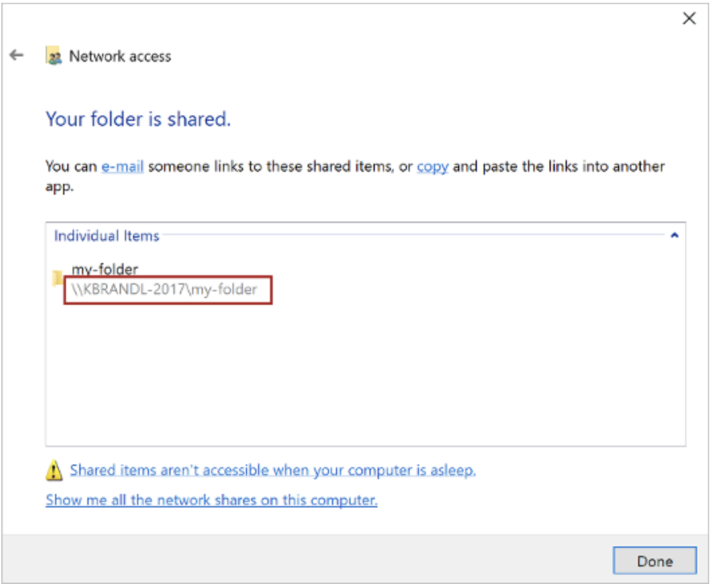
Task: Click the \\KBRANDL-2017\my-folder network path
Action: point(165,291)
